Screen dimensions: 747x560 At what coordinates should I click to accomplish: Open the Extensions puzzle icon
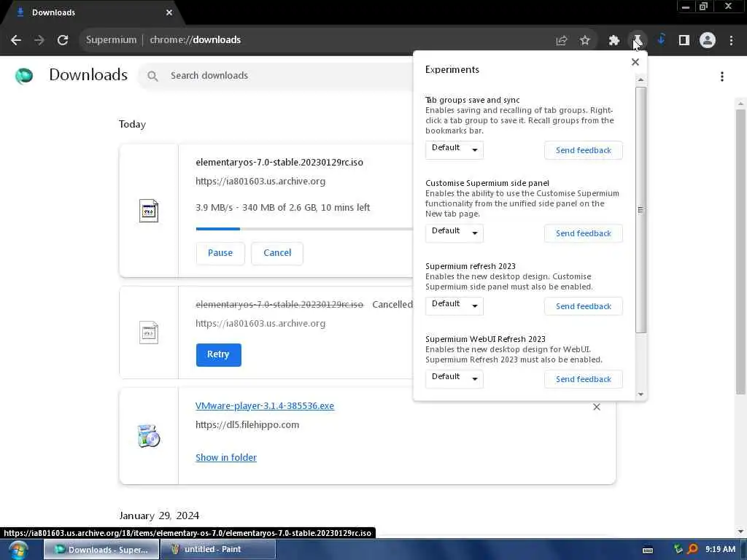[x=614, y=41]
